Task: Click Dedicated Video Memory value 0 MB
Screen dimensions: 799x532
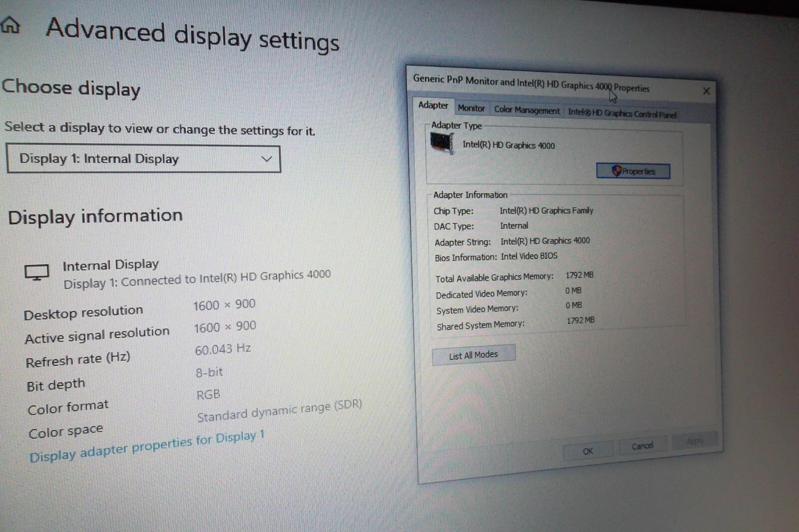Action: 573,290
